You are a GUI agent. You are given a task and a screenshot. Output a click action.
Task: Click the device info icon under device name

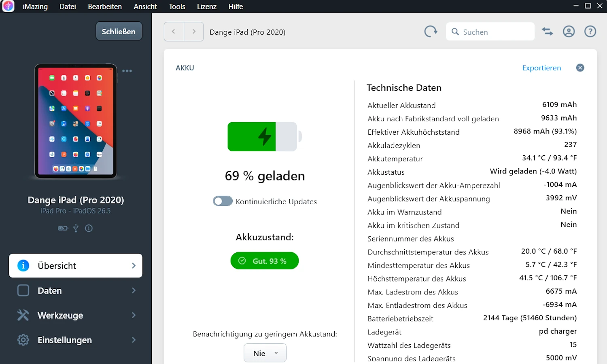pos(89,228)
